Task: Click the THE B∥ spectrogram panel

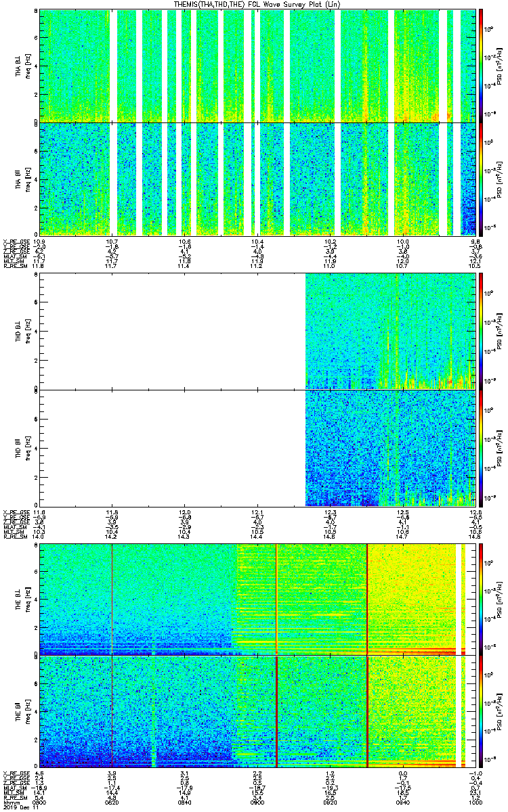Action: coord(257,712)
